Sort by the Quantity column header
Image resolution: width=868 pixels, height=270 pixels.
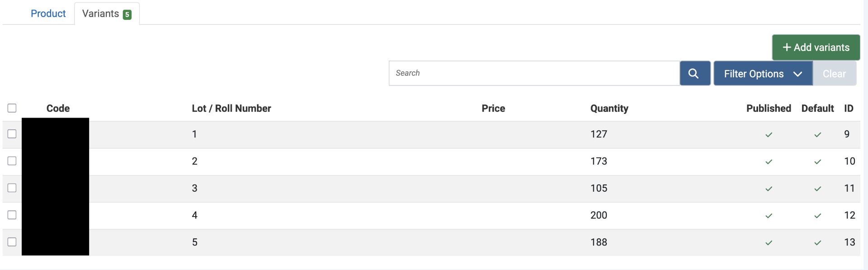609,109
